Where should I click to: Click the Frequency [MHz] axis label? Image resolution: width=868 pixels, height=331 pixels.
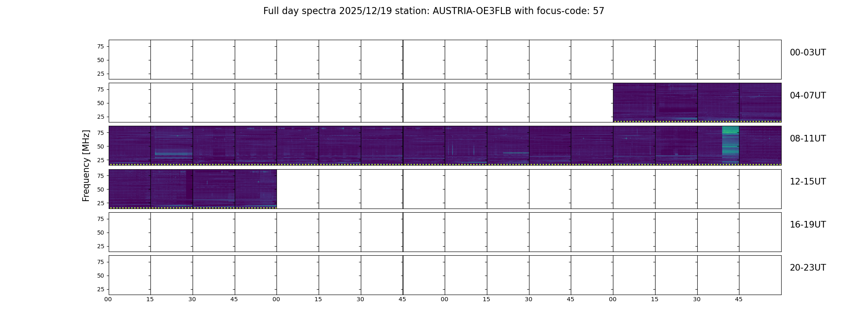click(86, 166)
